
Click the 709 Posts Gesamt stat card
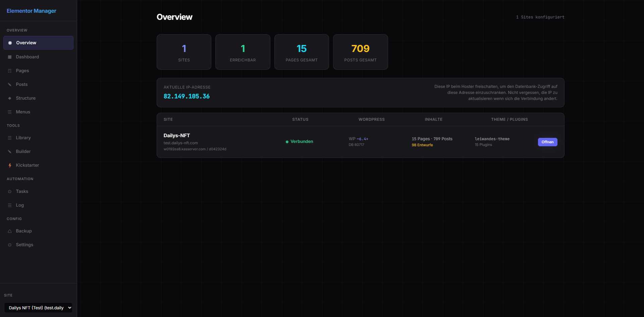[360, 52]
